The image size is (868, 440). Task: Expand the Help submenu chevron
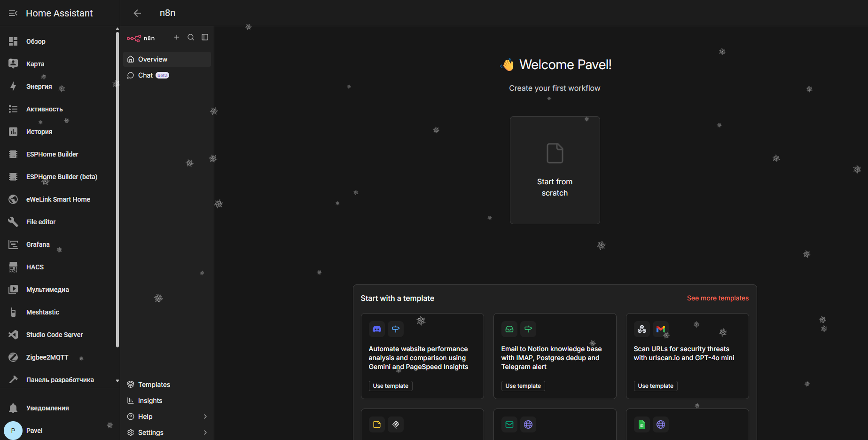(x=205, y=416)
